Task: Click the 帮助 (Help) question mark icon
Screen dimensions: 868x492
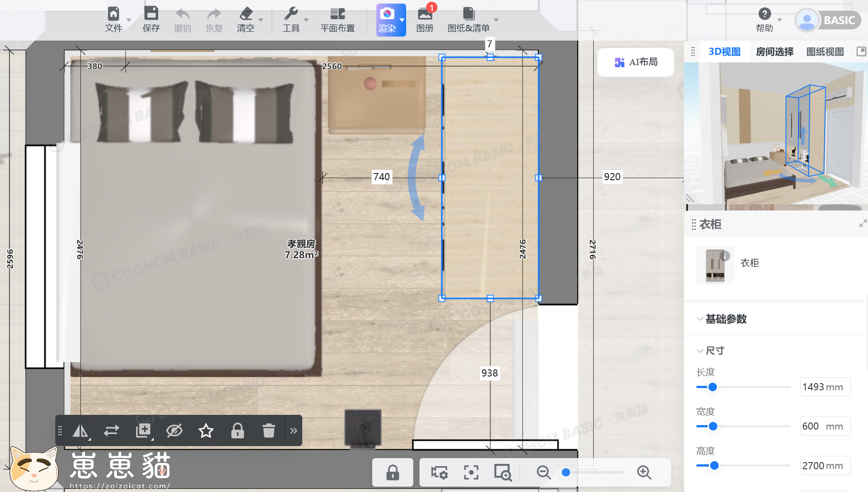Action: click(765, 14)
